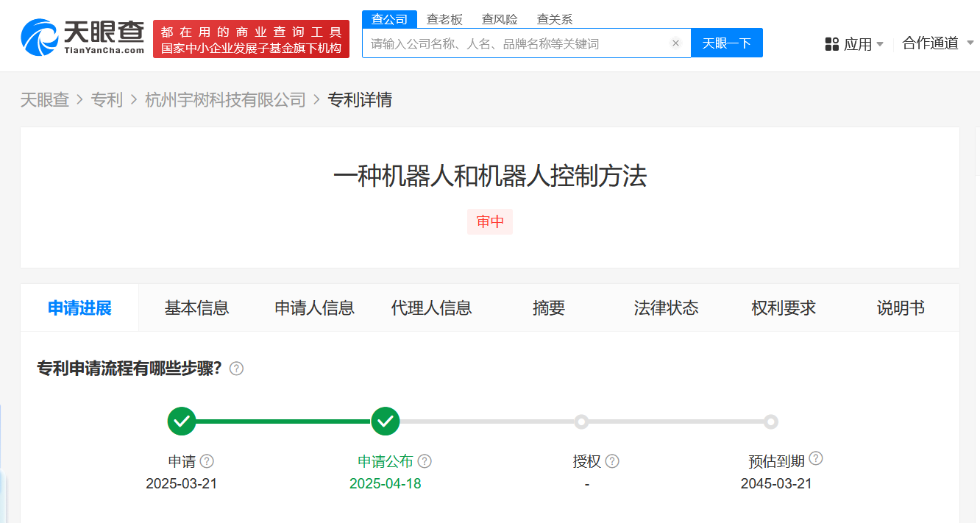
Task: Clear the search box with X icon
Action: pos(675,43)
